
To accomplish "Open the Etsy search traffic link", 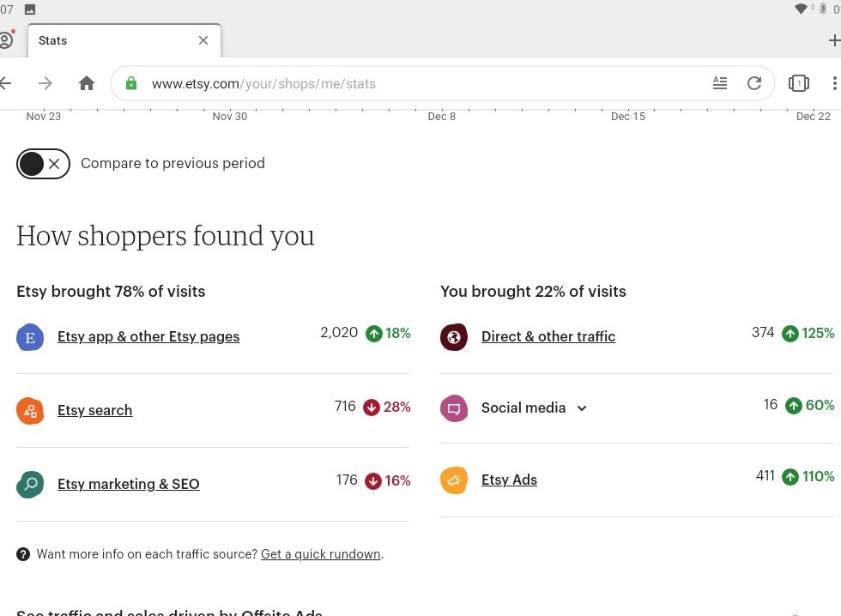I will point(95,410).
